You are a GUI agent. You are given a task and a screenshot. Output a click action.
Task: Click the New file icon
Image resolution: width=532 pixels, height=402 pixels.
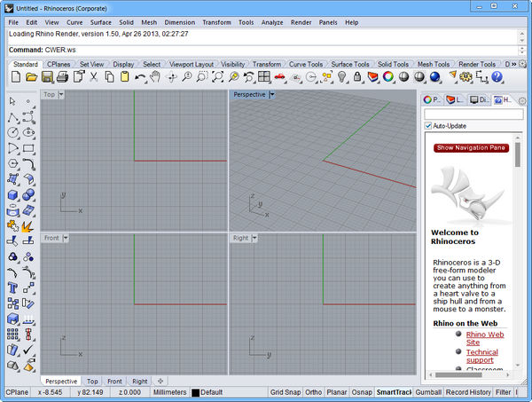pos(14,78)
